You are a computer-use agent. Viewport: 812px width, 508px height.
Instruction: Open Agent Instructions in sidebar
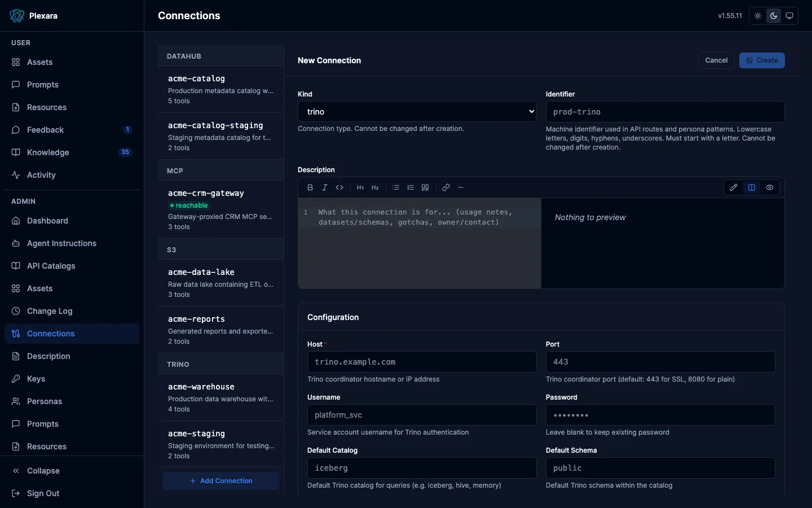click(x=72, y=243)
